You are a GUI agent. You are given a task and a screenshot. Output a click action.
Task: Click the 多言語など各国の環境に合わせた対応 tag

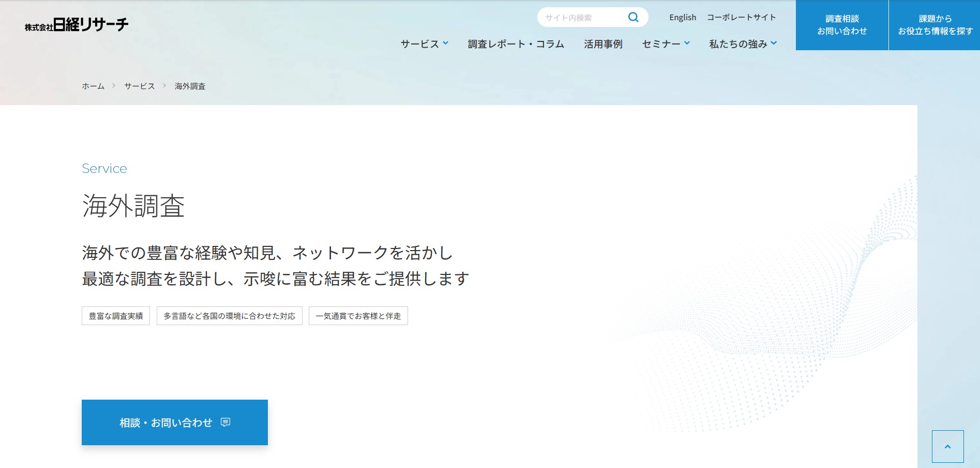[x=230, y=316]
